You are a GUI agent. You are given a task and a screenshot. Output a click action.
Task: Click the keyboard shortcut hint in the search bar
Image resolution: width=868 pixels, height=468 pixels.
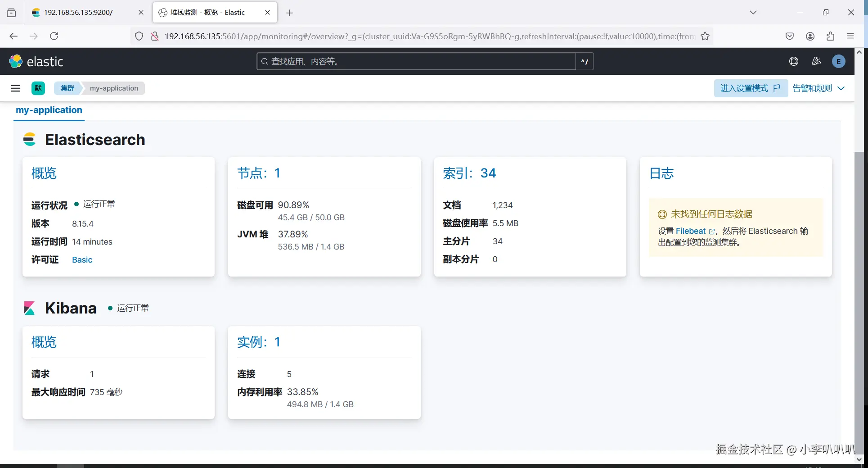585,61
